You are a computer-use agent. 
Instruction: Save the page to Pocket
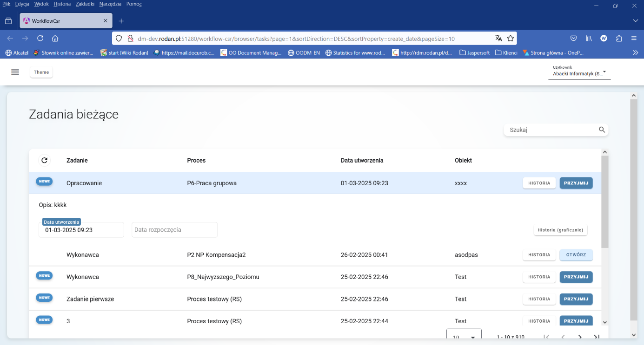click(573, 39)
